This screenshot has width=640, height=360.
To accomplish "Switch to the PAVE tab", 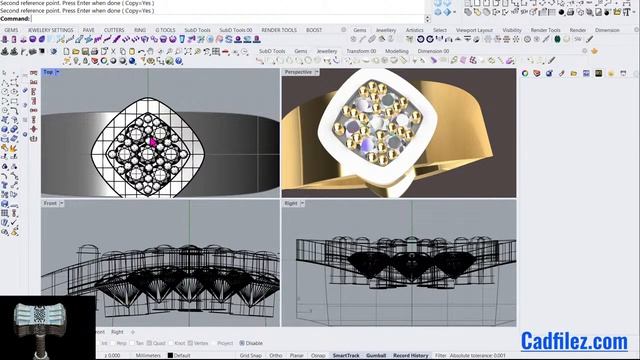I will point(89,30).
